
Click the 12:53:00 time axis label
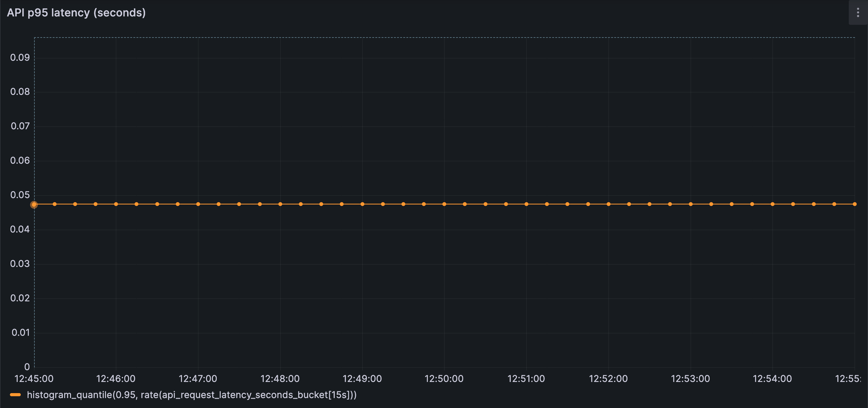(691, 379)
